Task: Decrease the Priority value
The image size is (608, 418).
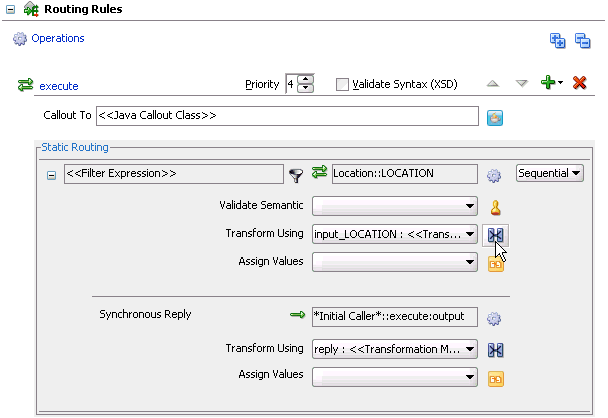Action: coord(306,88)
